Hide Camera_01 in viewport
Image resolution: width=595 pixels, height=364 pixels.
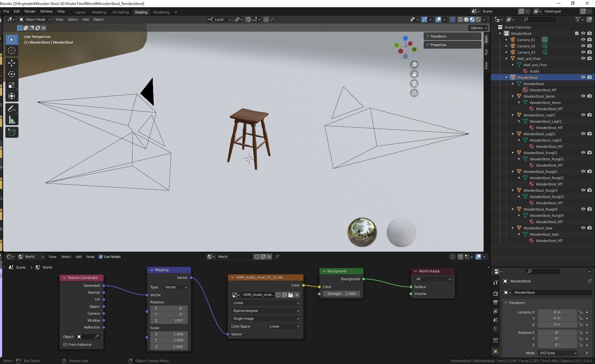coord(583,40)
